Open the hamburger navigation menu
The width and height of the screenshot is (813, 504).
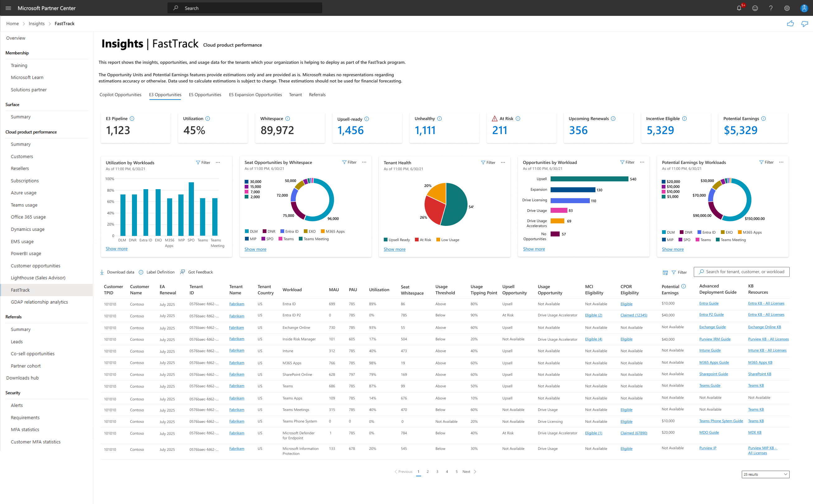coord(8,8)
